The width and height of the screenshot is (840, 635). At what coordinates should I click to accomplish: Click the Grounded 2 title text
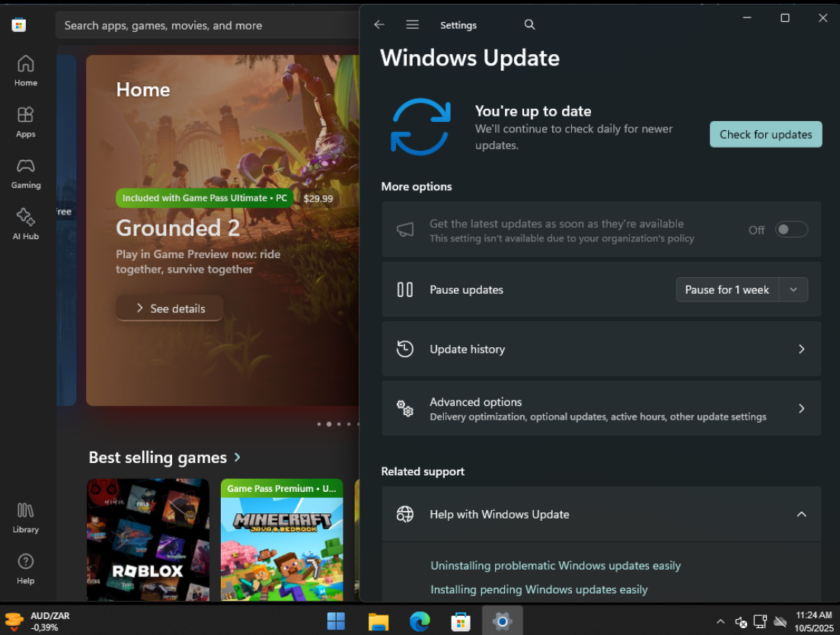click(x=178, y=228)
